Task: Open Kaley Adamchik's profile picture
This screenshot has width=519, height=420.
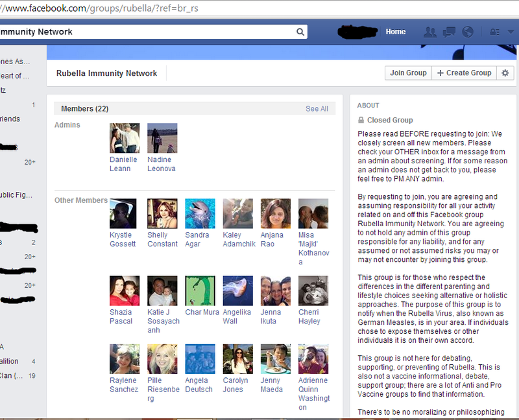Action: [x=237, y=214]
